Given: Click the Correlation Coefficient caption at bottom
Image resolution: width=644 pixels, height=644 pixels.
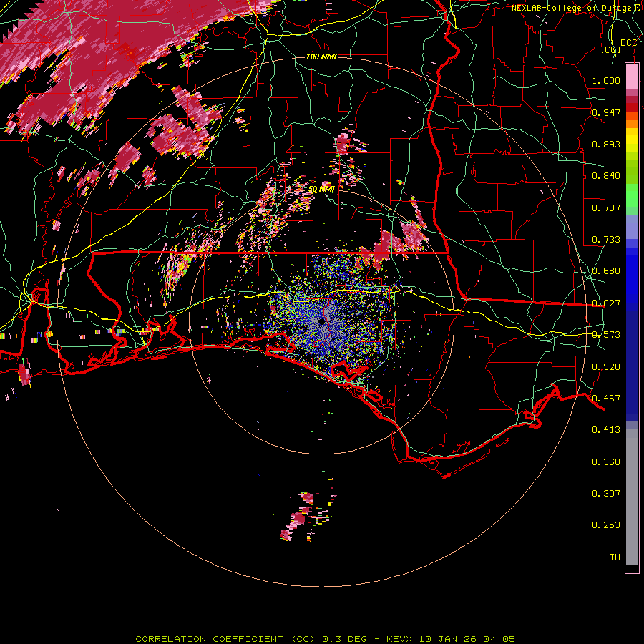Looking at the screenshot, I should (325, 639).
